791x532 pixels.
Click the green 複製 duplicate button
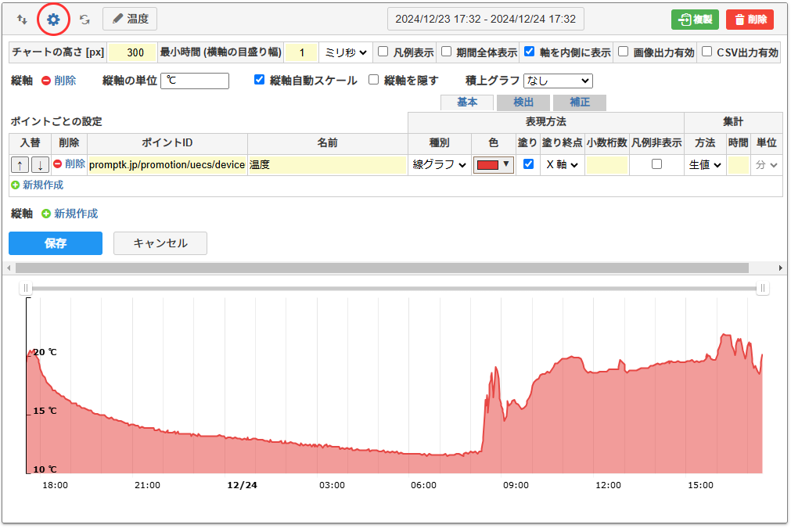click(x=695, y=20)
